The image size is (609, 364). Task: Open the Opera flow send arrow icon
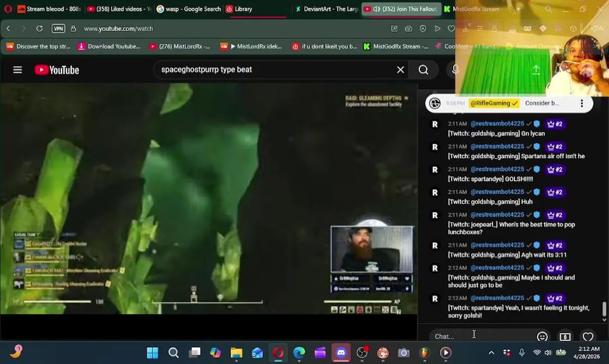(437, 29)
